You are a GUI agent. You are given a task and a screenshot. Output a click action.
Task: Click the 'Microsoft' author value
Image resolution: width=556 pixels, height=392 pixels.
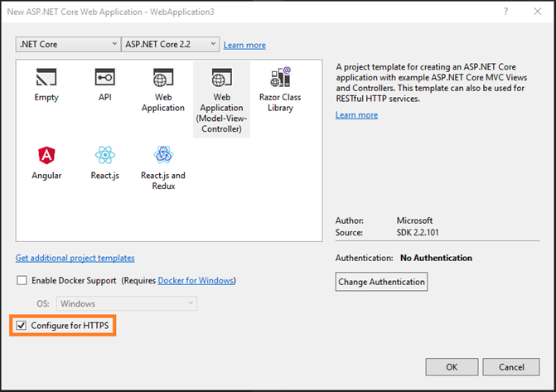tap(414, 220)
